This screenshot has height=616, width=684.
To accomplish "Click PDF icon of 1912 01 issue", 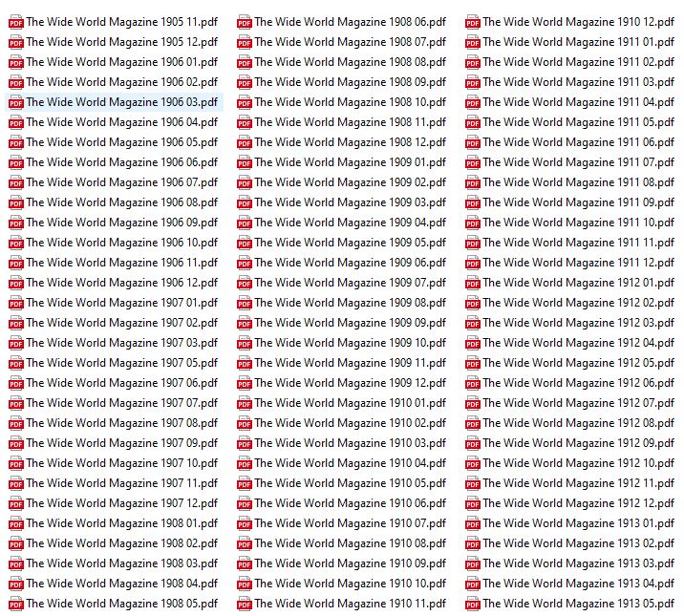I will [x=472, y=282].
